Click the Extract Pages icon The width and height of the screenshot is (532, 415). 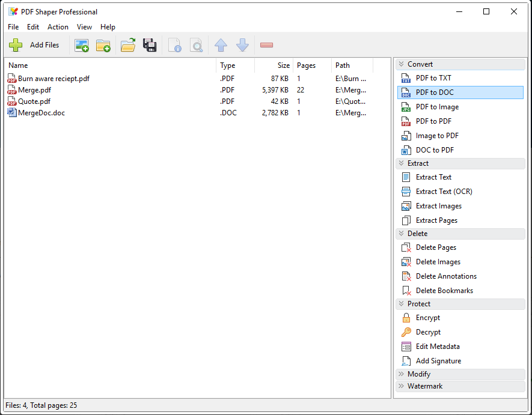click(x=406, y=220)
